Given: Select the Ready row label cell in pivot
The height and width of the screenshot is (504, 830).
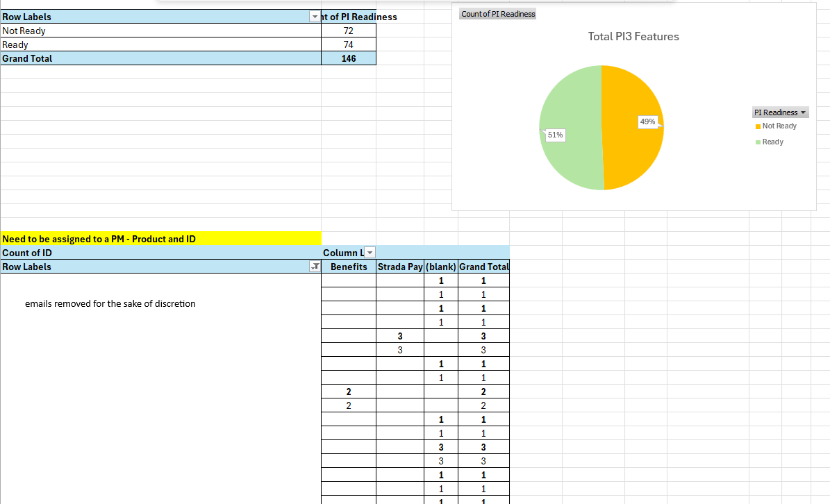Looking at the screenshot, I should click(x=161, y=44).
